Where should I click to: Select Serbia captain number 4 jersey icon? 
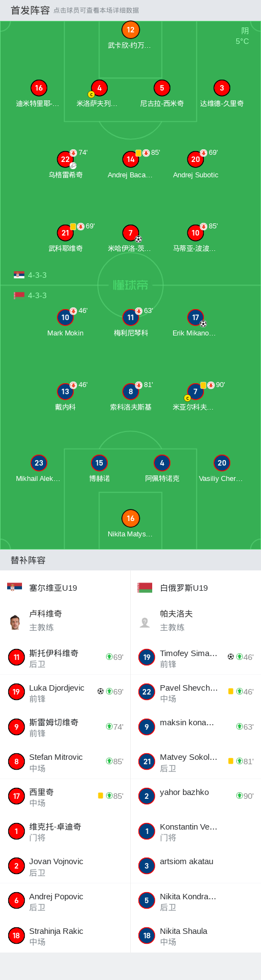point(99,88)
